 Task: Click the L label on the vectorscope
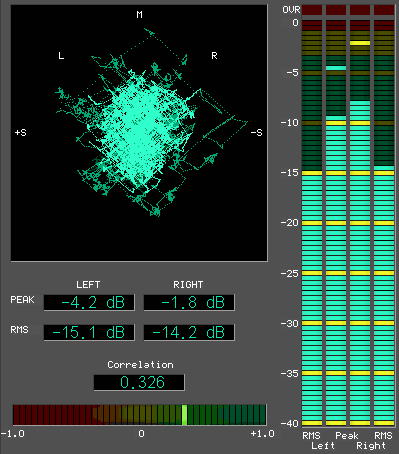tap(61, 56)
